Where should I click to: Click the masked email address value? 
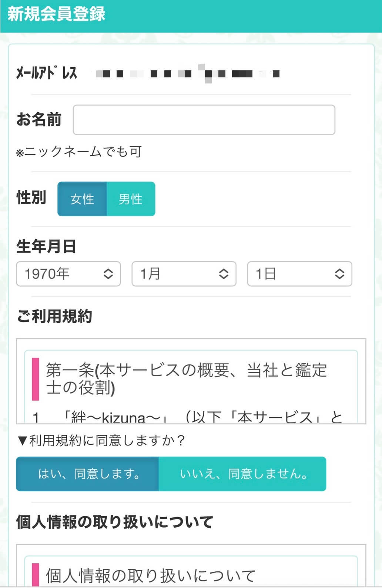[x=187, y=74]
